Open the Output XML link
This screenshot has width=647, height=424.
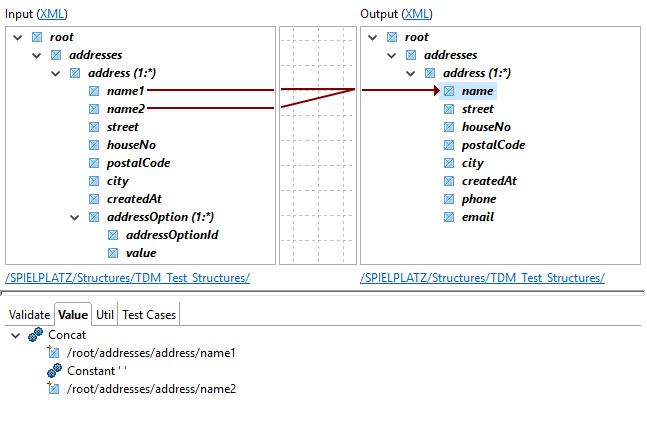tap(417, 13)
